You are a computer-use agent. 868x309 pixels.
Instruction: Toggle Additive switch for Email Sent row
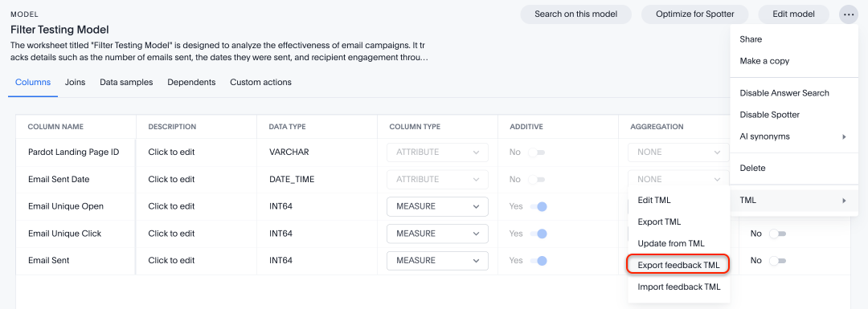[x=538, y=260]
